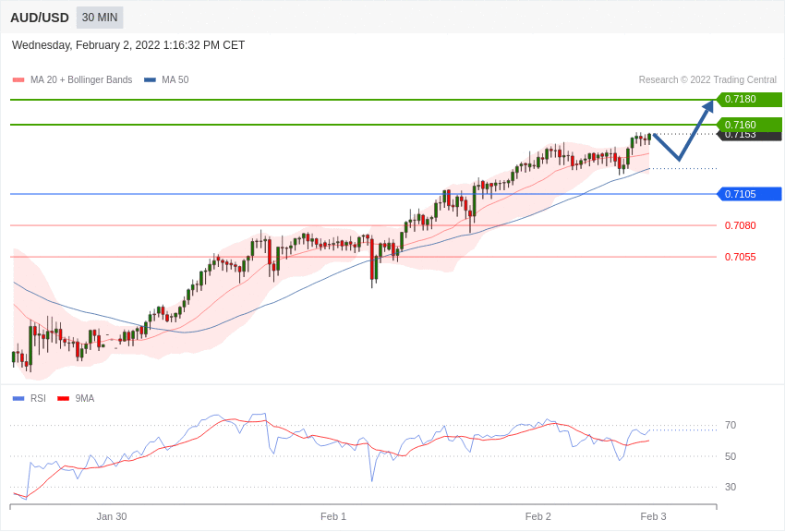
Task: Click the MA 50 legend label
Action: (x=175, y=80)
